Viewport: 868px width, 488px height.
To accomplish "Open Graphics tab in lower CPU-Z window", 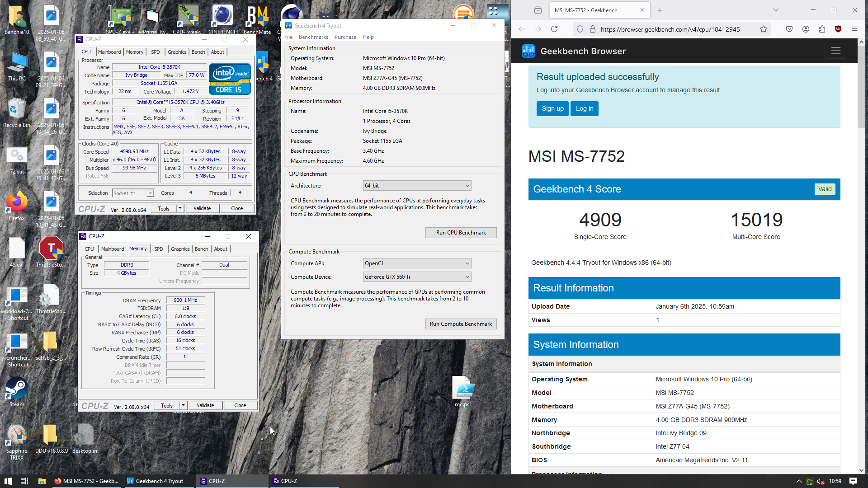I will click(x=180, y=249).
